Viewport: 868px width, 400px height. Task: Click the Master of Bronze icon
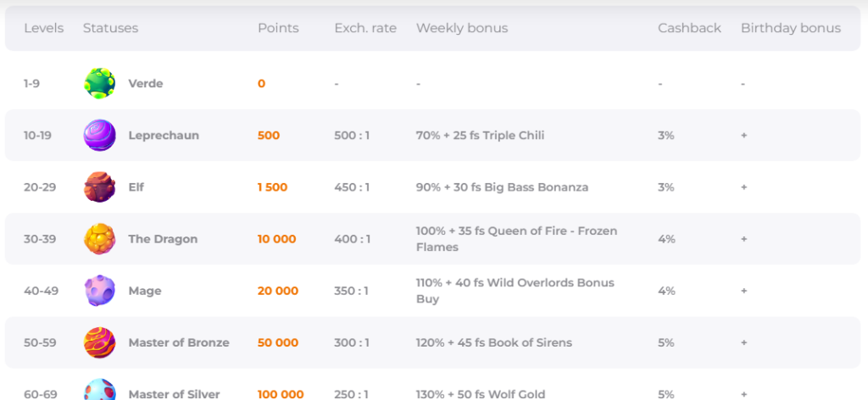[100, 342]
